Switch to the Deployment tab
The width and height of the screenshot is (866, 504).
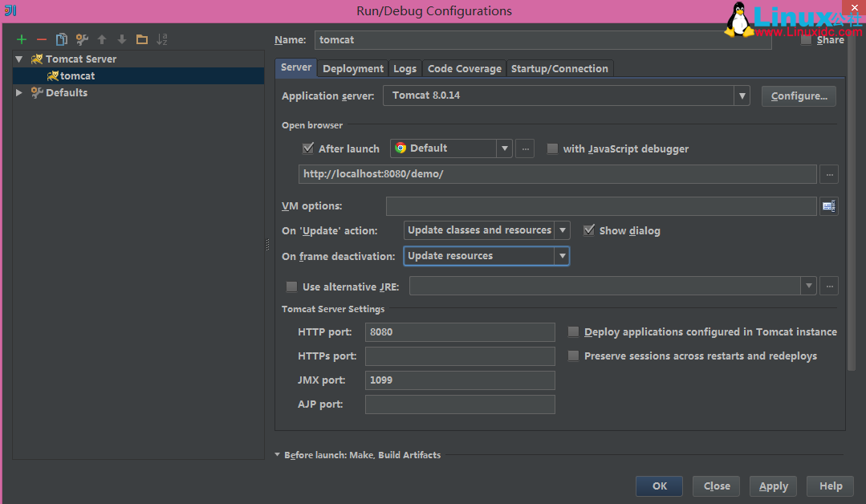coord(352,68)
